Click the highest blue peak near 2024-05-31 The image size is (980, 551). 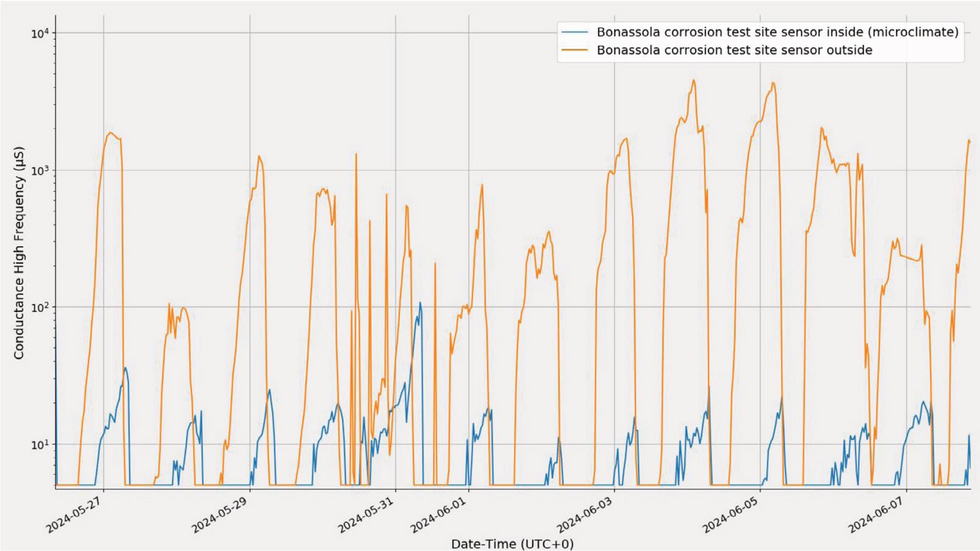(420, 303)
